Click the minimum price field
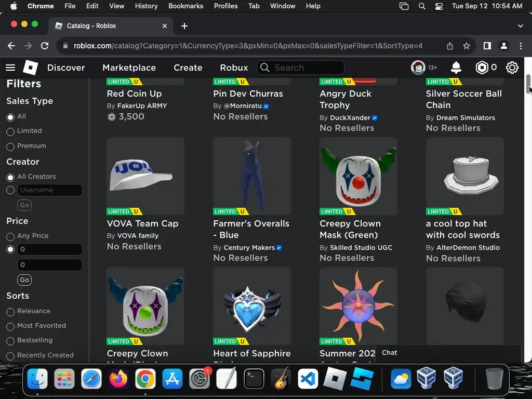This screenshot has width=532, height=399. click(x=49, y=249)
